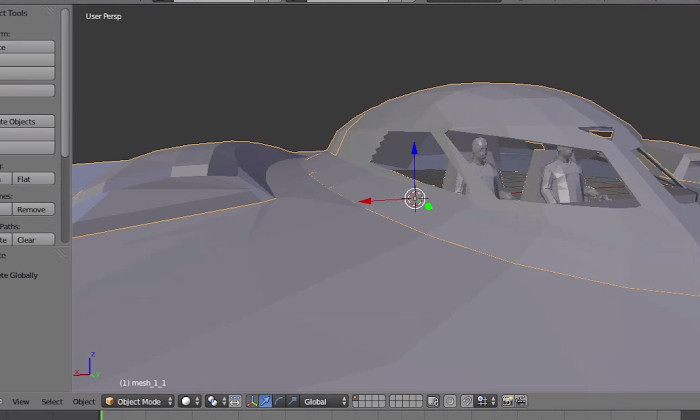Click the Object Mode cube icon
Image resolution: width=700 pixels, height=420 pixels.
pos(109,401)
